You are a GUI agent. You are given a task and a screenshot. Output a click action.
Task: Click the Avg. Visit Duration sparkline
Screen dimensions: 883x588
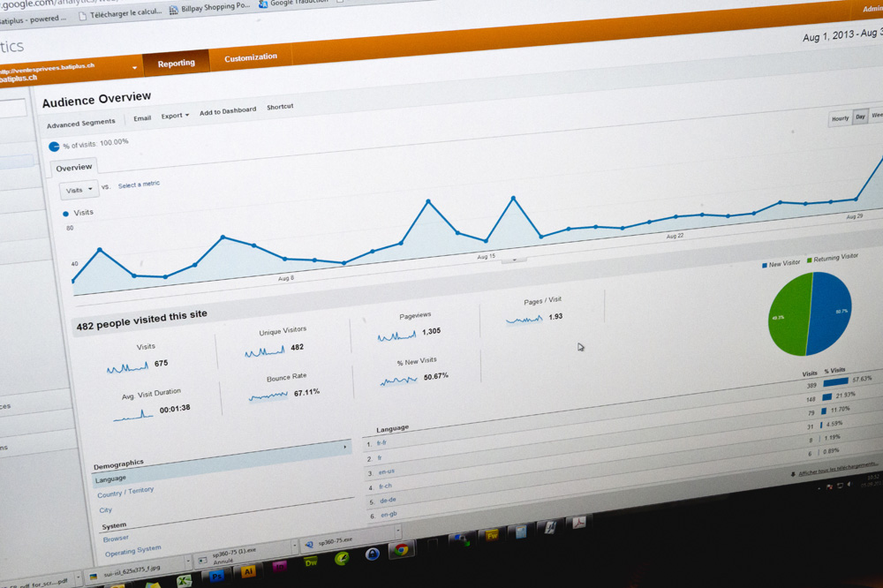133,415
